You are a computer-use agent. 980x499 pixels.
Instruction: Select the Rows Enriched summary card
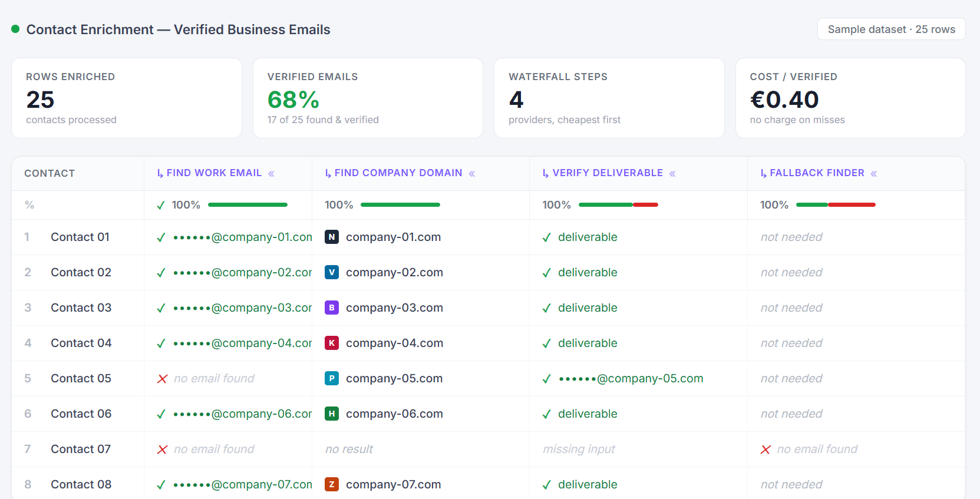[127, 98]
